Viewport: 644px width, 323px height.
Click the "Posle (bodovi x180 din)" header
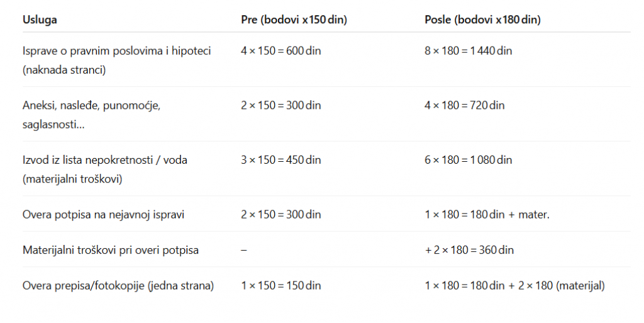(x=482, y=20)
